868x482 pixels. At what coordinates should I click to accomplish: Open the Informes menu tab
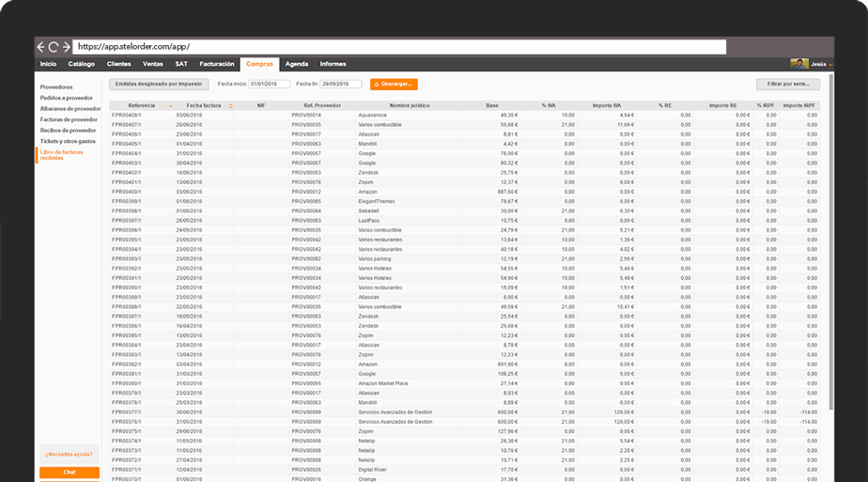[x=333, y=64]
